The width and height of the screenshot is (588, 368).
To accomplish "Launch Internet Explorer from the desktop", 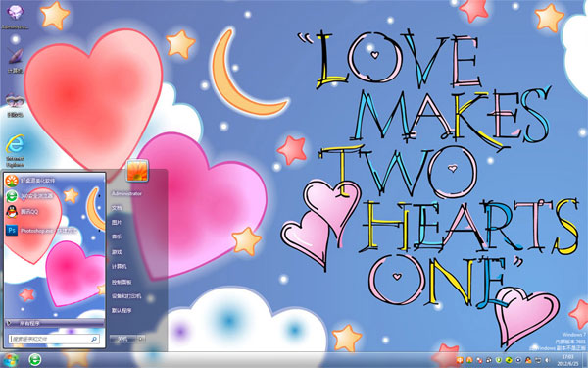I will (x=15, y=151).
